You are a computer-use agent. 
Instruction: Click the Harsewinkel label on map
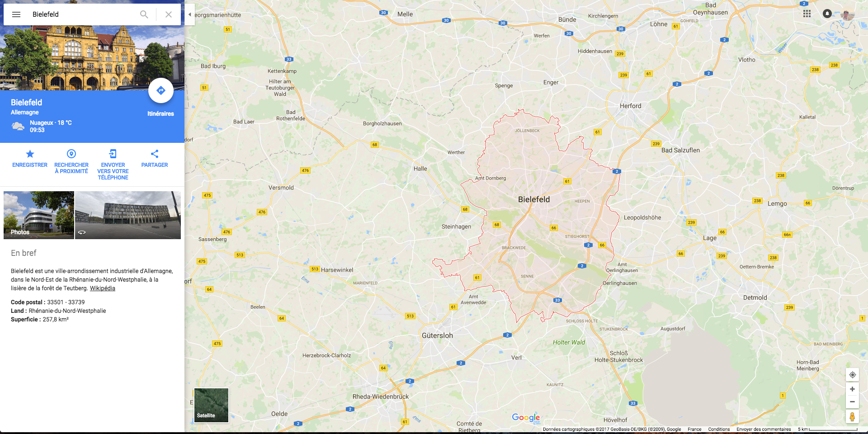337,270
